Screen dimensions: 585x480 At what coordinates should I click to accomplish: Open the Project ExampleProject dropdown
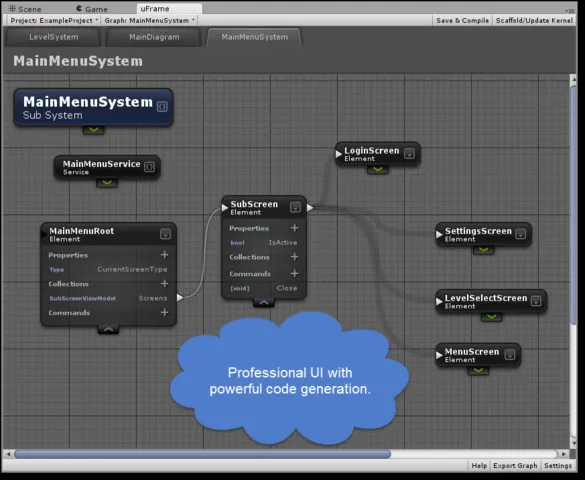(54, 21)
